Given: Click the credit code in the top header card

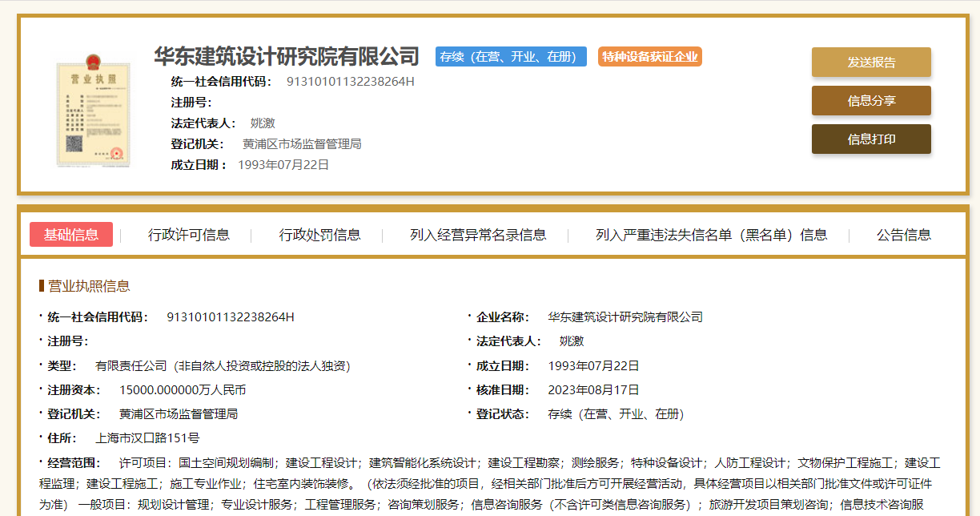Looking at the screenshot, I should click(350, 82).
